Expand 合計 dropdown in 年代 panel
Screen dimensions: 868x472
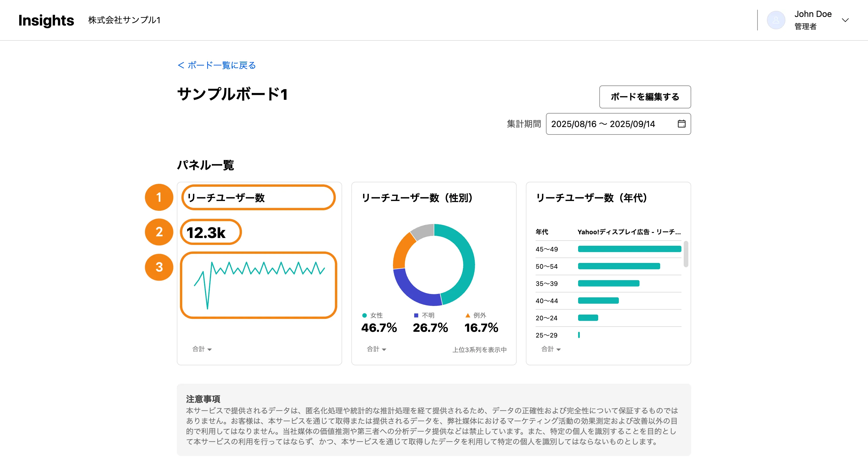[x=551, y=349]
